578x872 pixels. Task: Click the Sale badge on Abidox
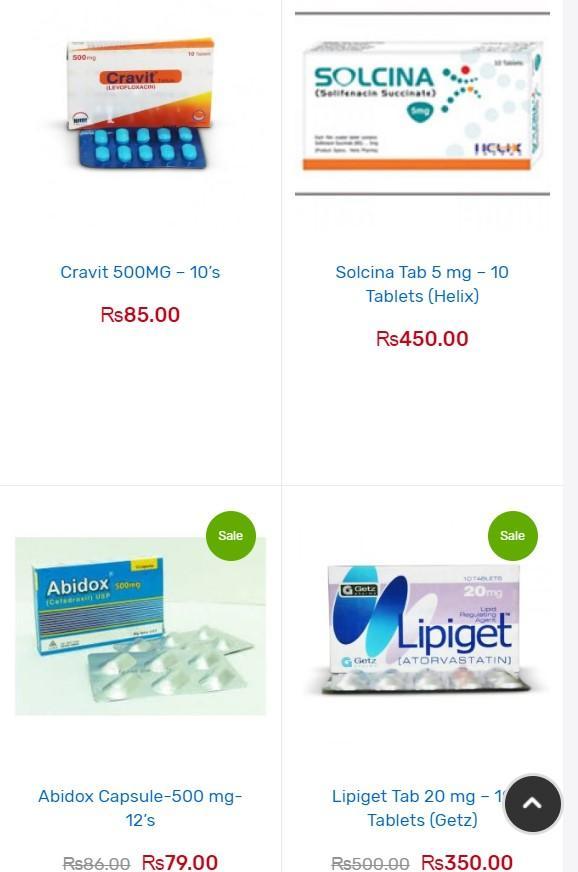[x=230, y=536]
